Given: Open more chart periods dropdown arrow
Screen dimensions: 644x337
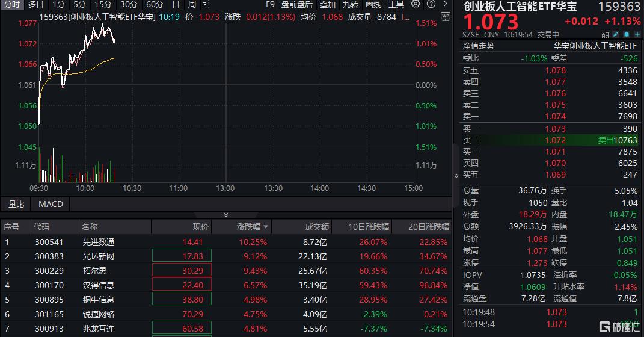Looking at the screenshot, I should point(204,5).
